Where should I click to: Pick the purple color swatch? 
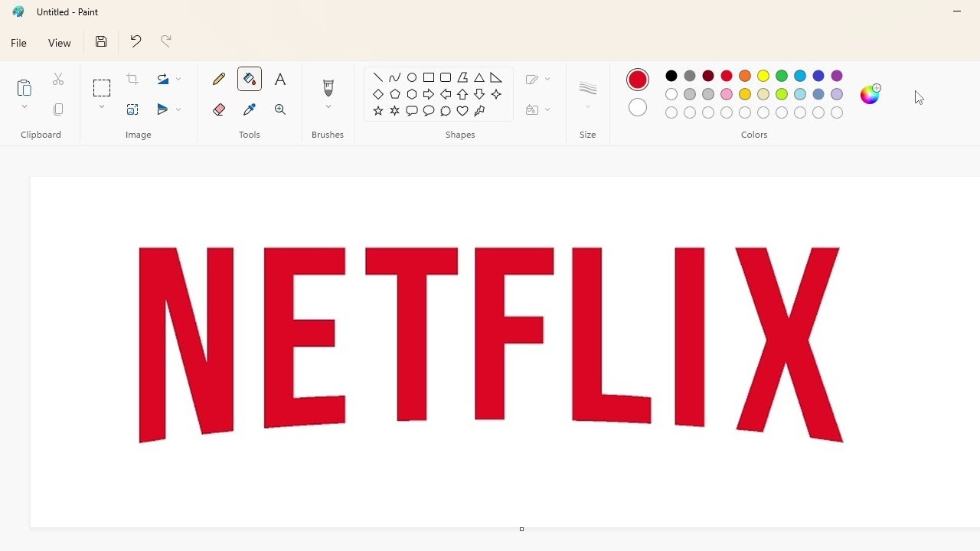[x=837, y=76]
